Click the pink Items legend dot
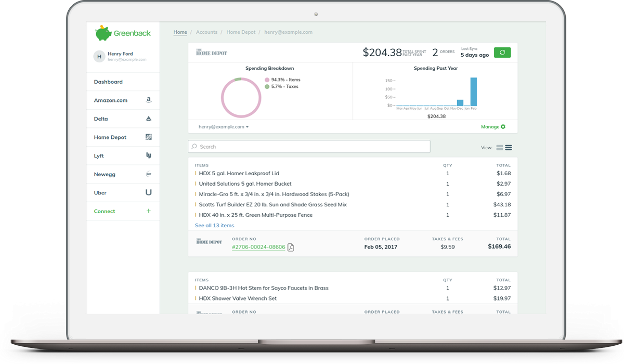 pos(267,80)
